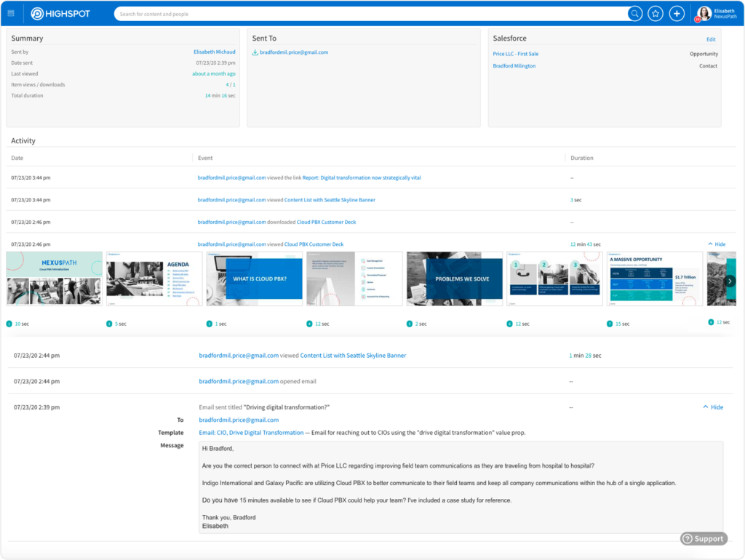745x560 pixels.
Task: Click next arrow on slide carousel
Action: coord(730,281)
